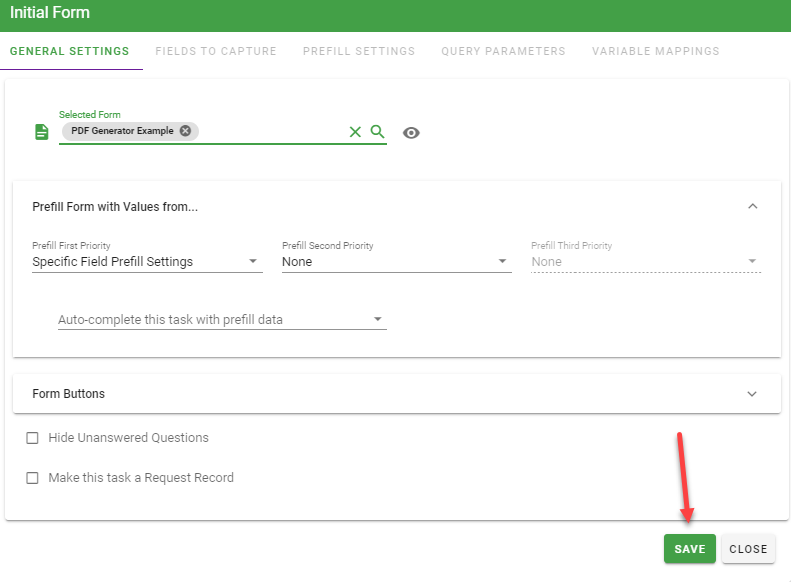Clear the Selected Form field with the X icon
Image resolution: width=791 pixels, height=582 pixels.
pos(355,132)
